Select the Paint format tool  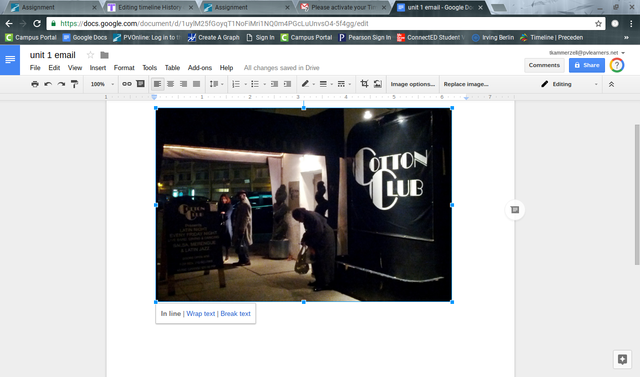[x=74, y=84]
